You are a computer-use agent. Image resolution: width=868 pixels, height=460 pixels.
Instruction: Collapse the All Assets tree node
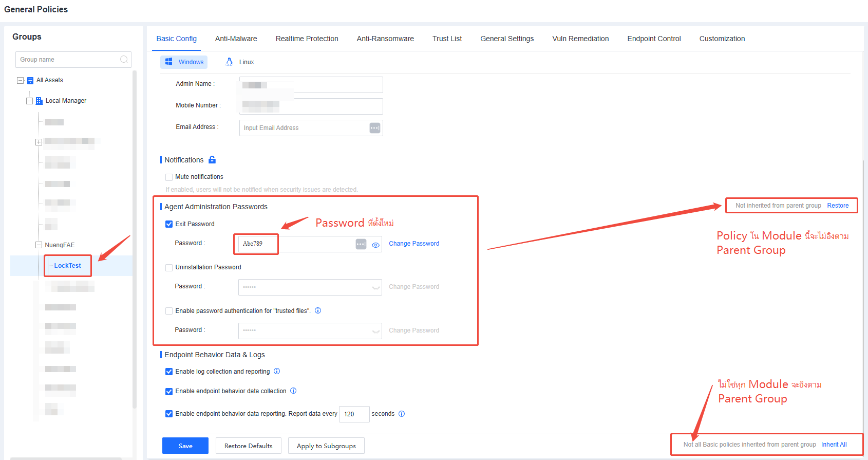21,80
